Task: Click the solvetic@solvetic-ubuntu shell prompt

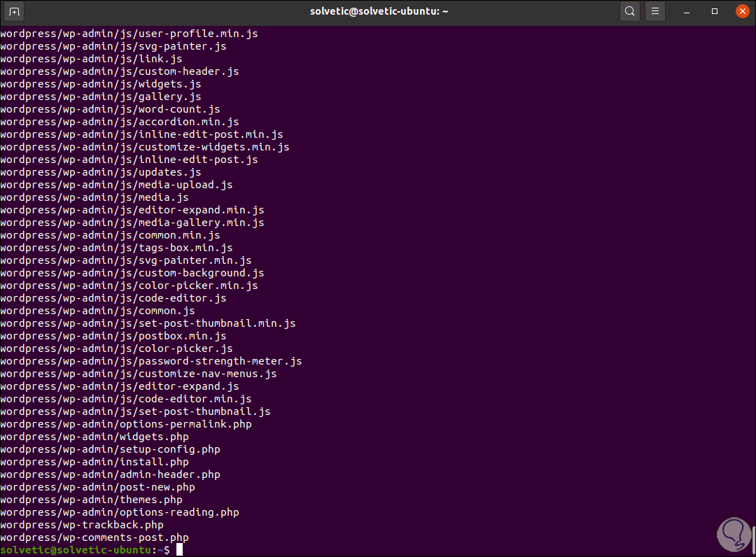Action: pyautogui.click(x=85, y=550)
